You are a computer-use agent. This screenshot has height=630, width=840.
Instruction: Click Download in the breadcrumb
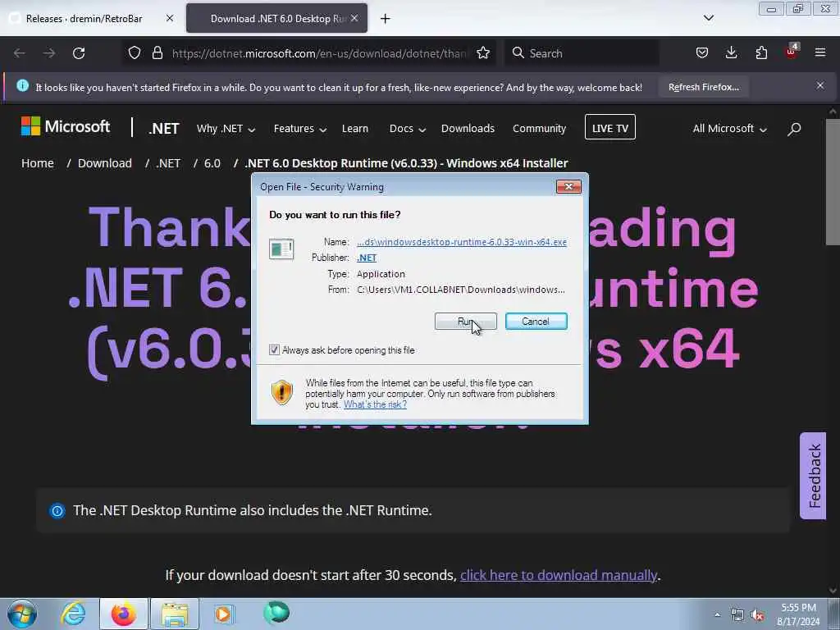[x=105, y=163]
